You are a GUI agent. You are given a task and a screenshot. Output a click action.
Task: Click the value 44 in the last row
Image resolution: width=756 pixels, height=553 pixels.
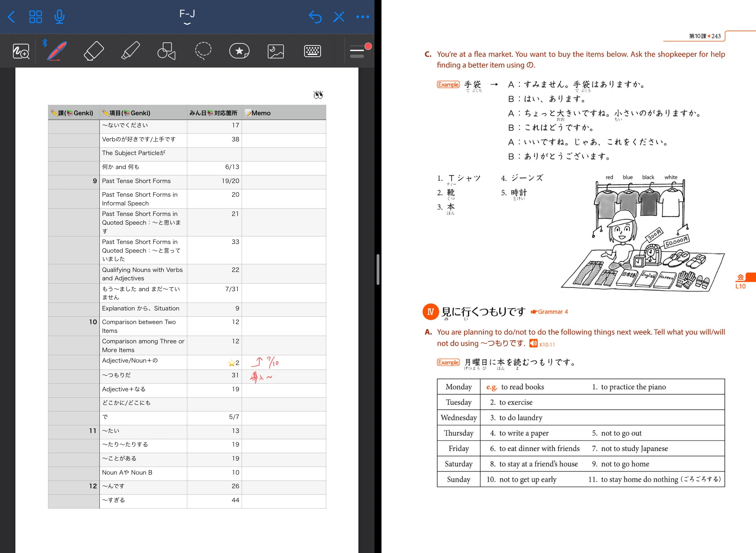tap(235, 500)
